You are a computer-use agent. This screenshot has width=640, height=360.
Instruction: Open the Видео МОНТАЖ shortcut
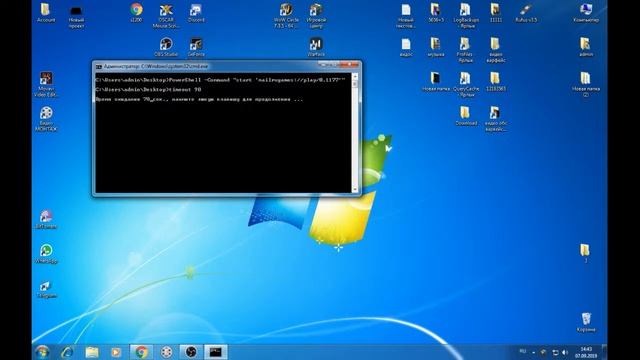46,119
